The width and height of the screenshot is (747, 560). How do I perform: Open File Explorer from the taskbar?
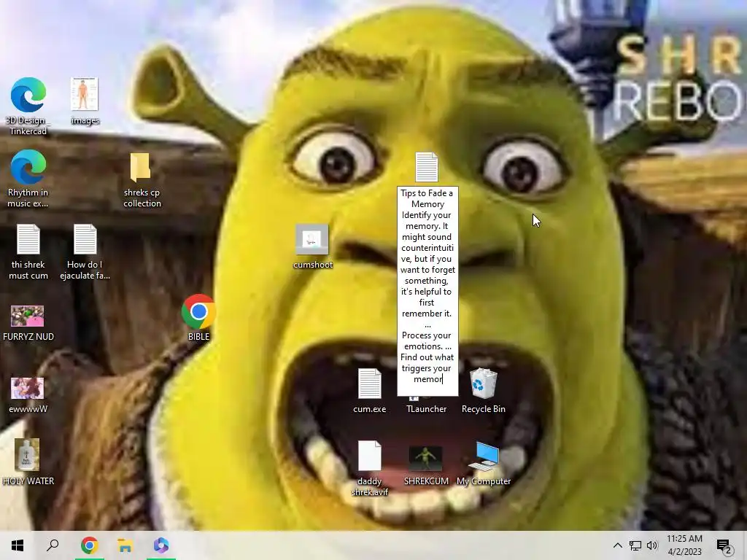click(x=125, y=545)
